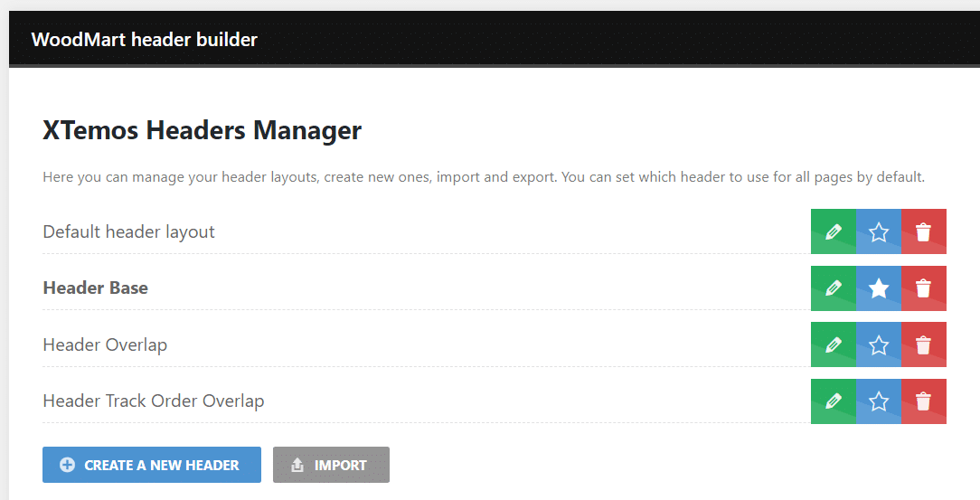Toggle the filled star on Header Base

pos(879,288)
